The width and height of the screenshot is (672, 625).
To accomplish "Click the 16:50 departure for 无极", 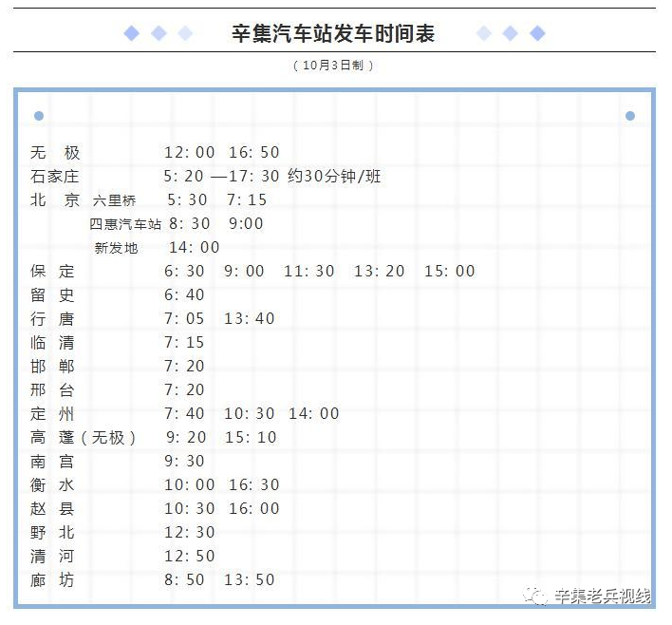I will click(253, 152).
